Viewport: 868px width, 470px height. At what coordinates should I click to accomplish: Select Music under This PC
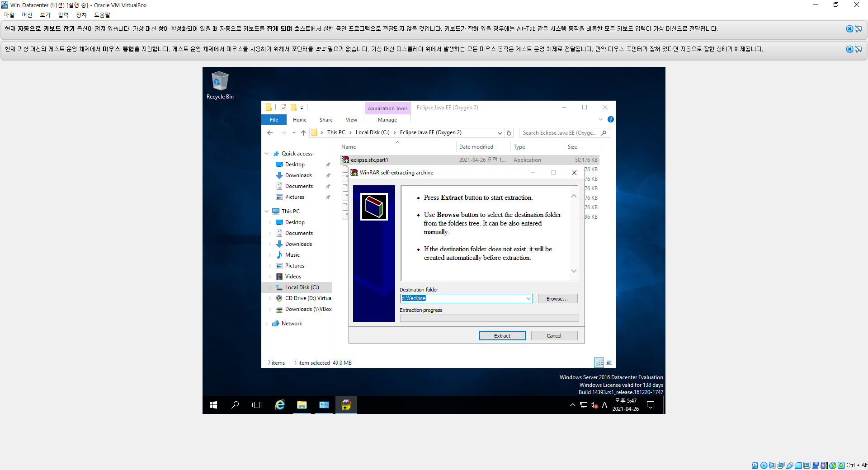point(292,255)
